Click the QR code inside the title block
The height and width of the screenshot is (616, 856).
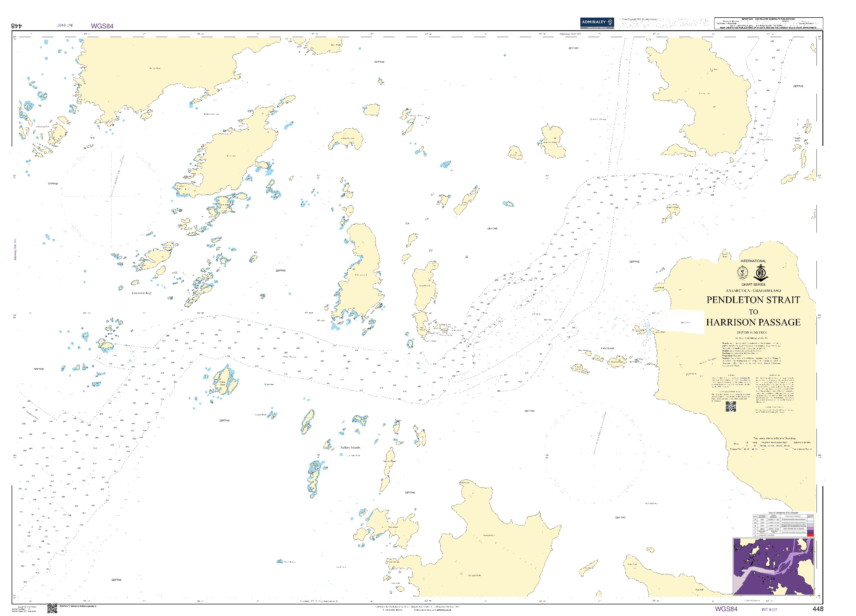click(731, 407)
